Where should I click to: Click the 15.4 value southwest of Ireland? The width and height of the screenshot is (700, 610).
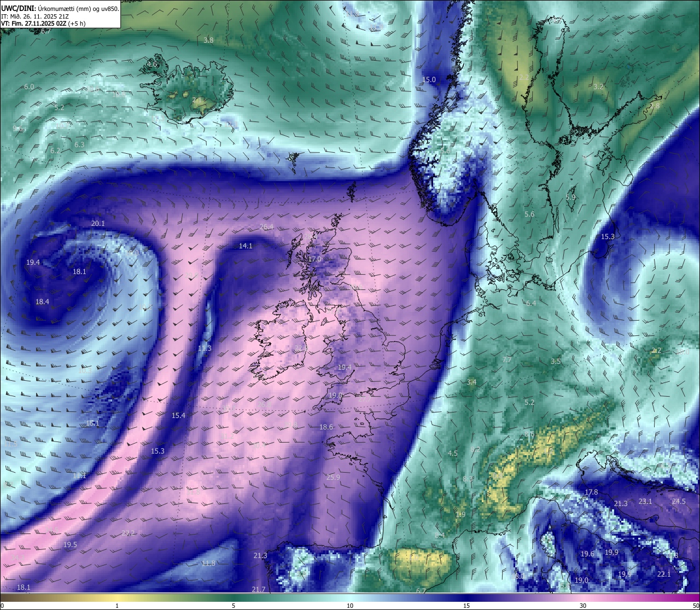click(x=178, y=415)
